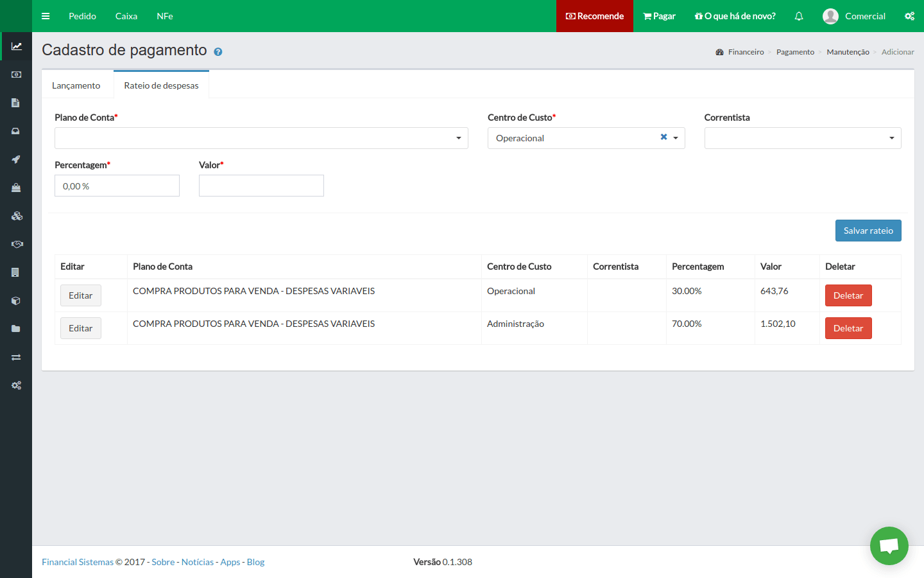Image resolution: width=924 pixels, height=578 pixels.
Task: Focus the Percentagem input field
Action: pos(117,186)
